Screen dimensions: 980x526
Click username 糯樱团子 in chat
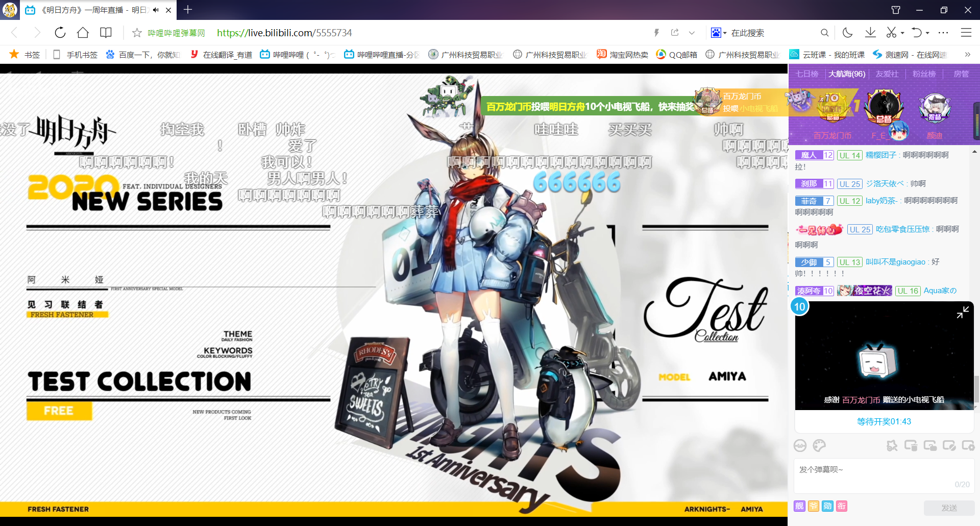(881, 155)
